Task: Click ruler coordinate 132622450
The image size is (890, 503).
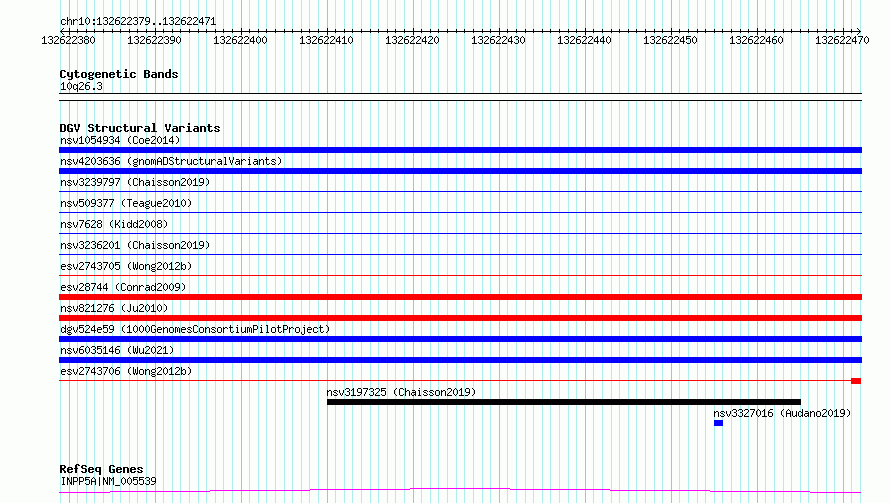Action: pos(670,40)
